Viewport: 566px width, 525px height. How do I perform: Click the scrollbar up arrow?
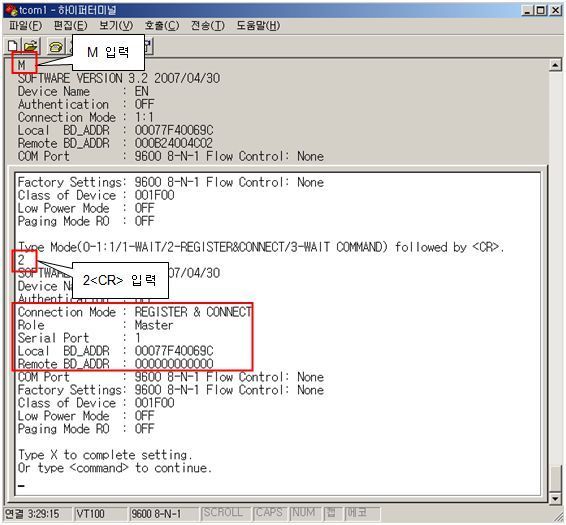click(555, 65)
